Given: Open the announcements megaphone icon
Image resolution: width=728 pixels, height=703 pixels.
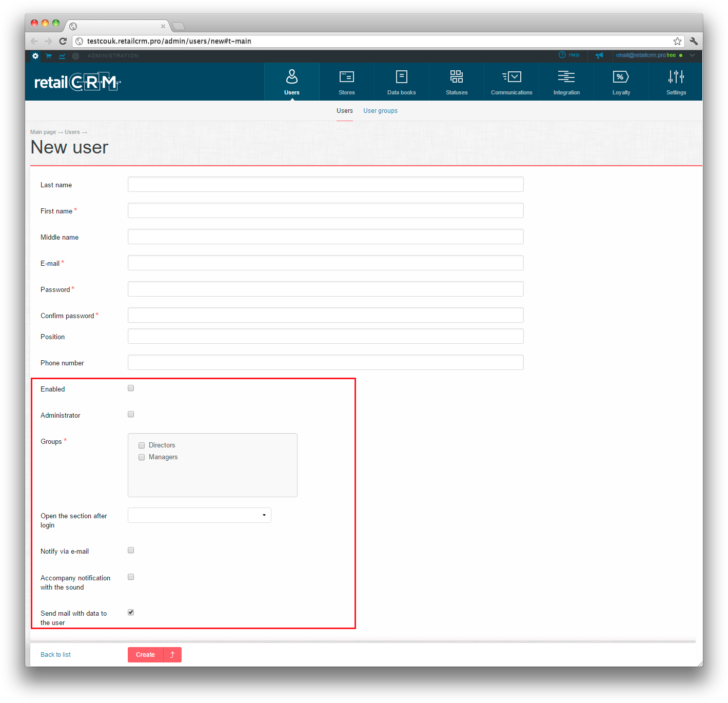Looking at the screenshot, I should [x=599, y=55].
